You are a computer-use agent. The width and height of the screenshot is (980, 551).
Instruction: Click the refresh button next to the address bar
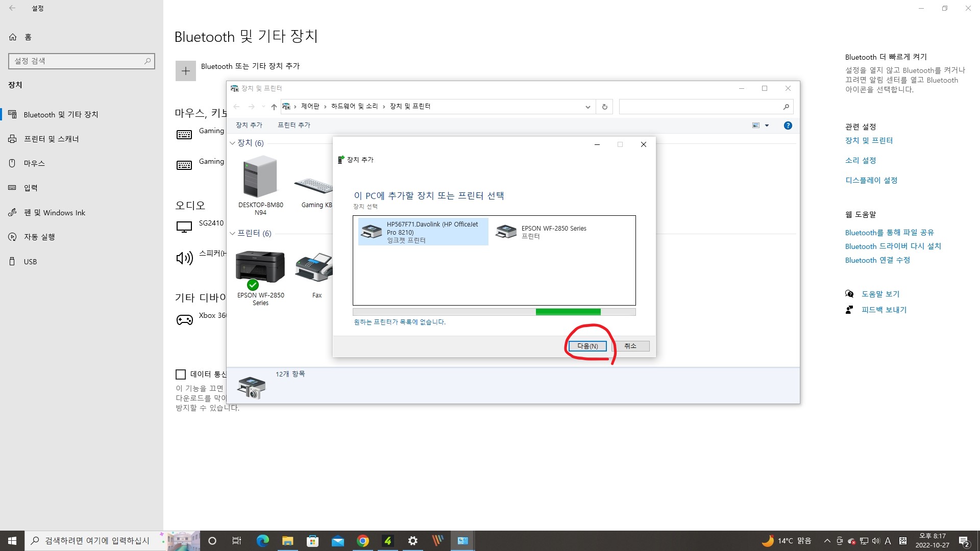(x=604, y=107)
